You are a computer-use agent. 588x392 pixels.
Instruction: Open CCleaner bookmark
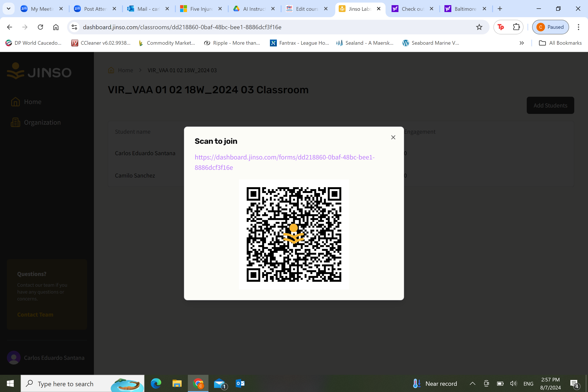(101, 43)
